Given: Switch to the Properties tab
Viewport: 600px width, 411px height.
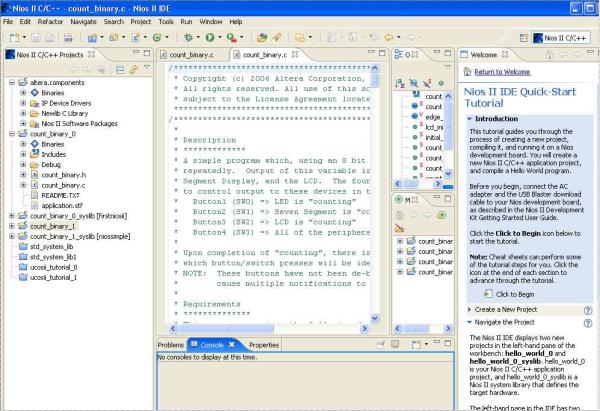Looking at the screenshot, I should pyautogui.click(x=264, y=345).
